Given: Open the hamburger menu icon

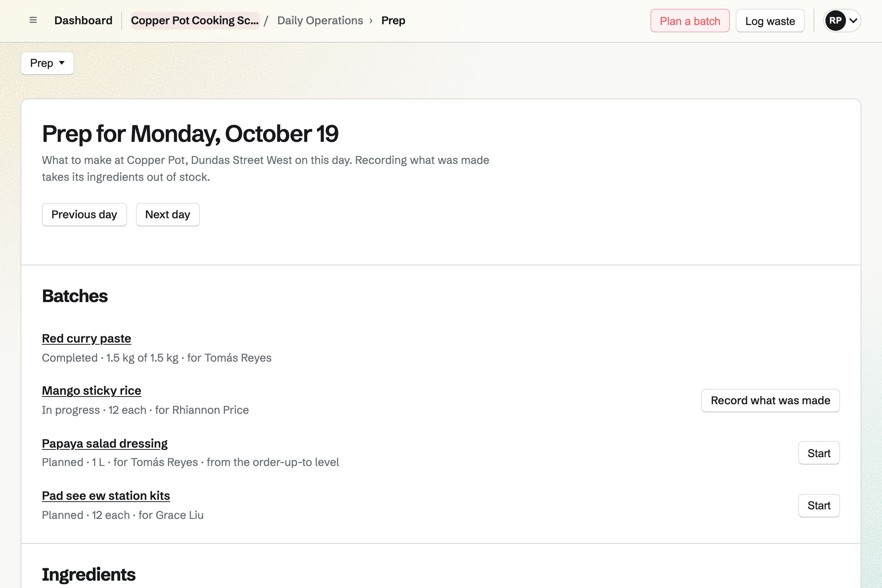Looking at the screenshot, I should coord(33,20).
